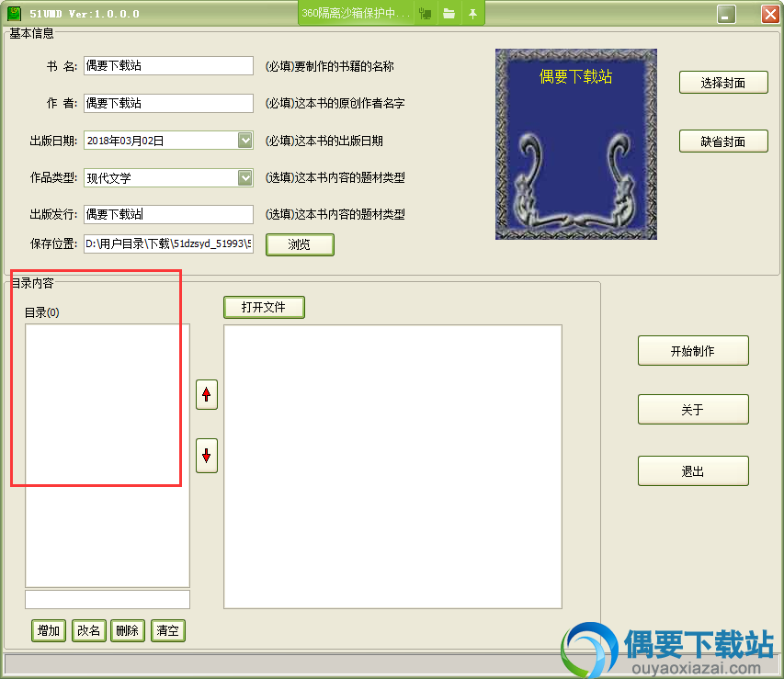Move catalog item up with red up arrow
Screen dimensions: 784x679
point(207,394)
